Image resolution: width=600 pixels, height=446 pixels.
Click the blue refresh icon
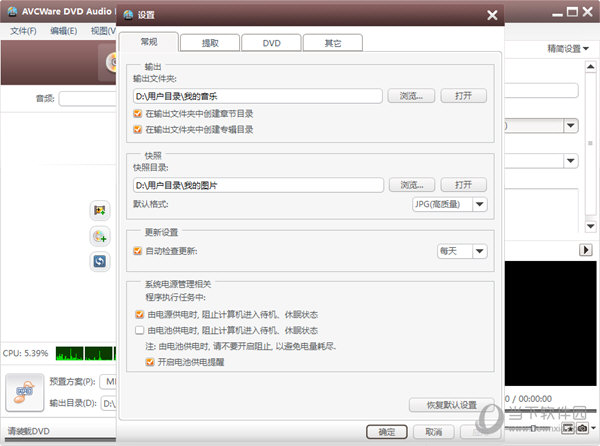click(99, 261)
